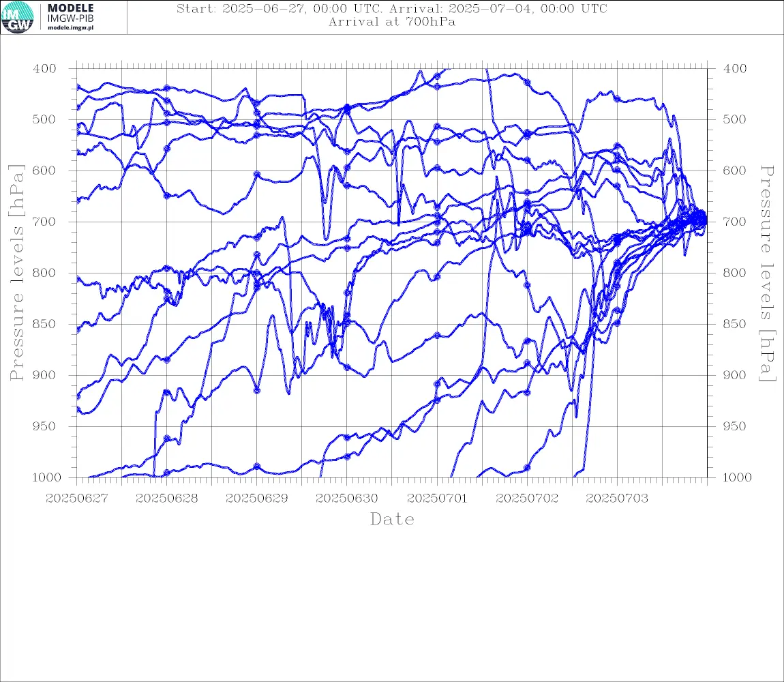Click the 20250703 date label

617,499
